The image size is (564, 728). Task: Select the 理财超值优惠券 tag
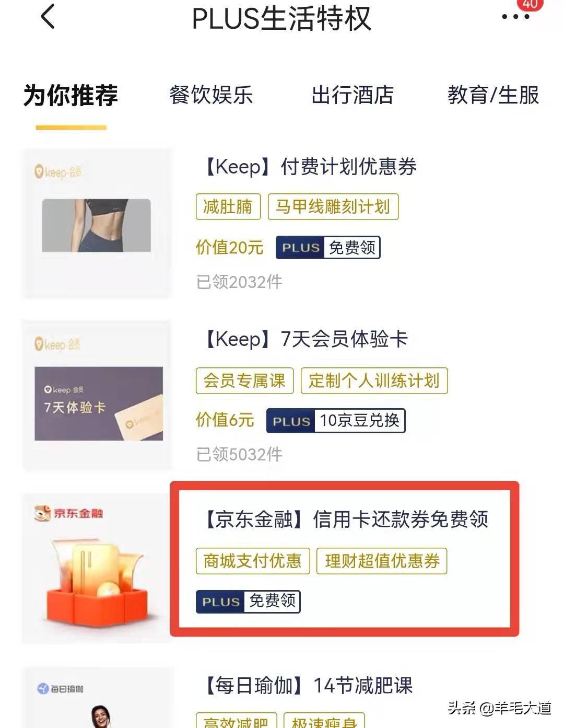[382, 561]
